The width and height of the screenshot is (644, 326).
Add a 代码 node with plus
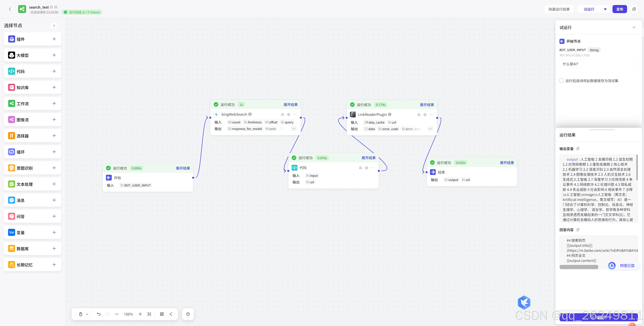pyautogui.click(x=54, y=71)
